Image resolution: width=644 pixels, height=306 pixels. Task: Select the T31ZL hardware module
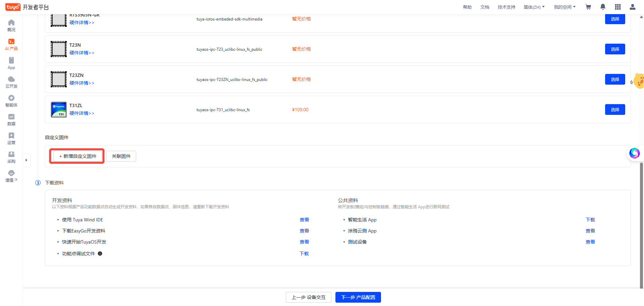(x=615, y=110)
